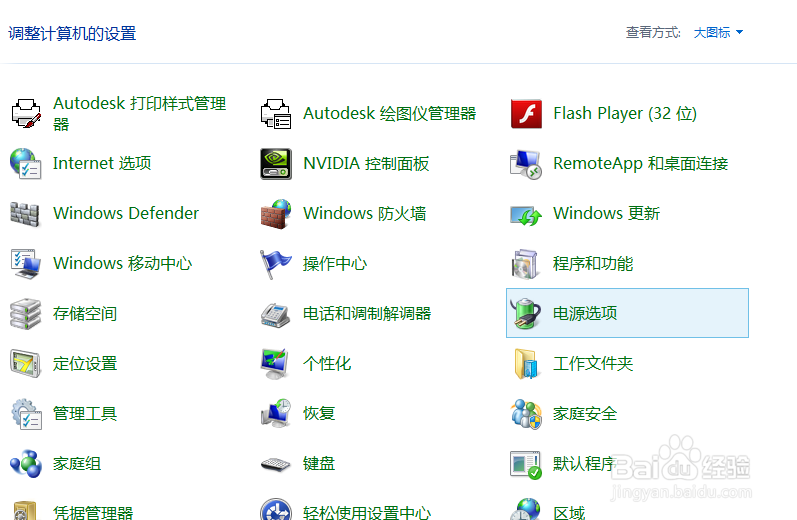Click the 电话和调制解调器 phone icon
The image size is (797, 520).
click(x=275, y=315)
